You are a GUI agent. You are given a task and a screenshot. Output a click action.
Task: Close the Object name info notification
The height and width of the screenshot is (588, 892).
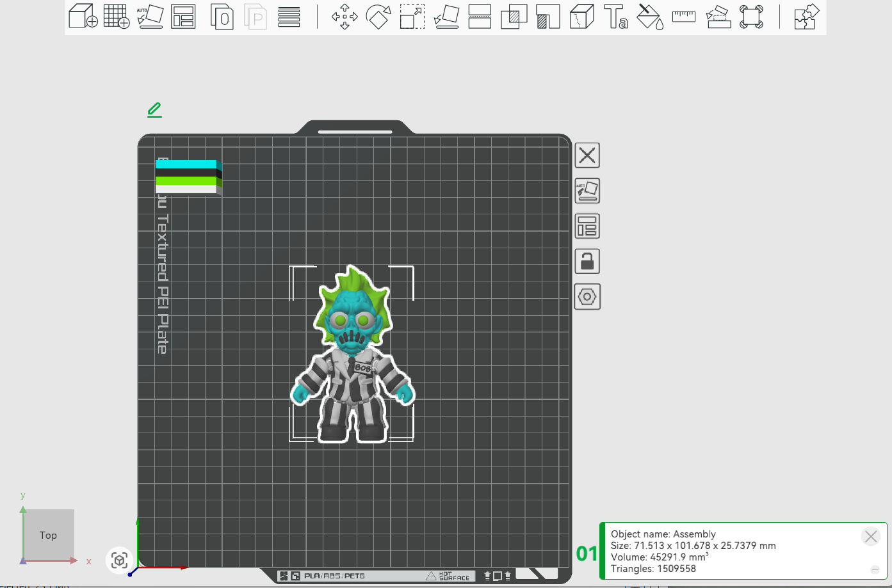(x=870, y=537)
